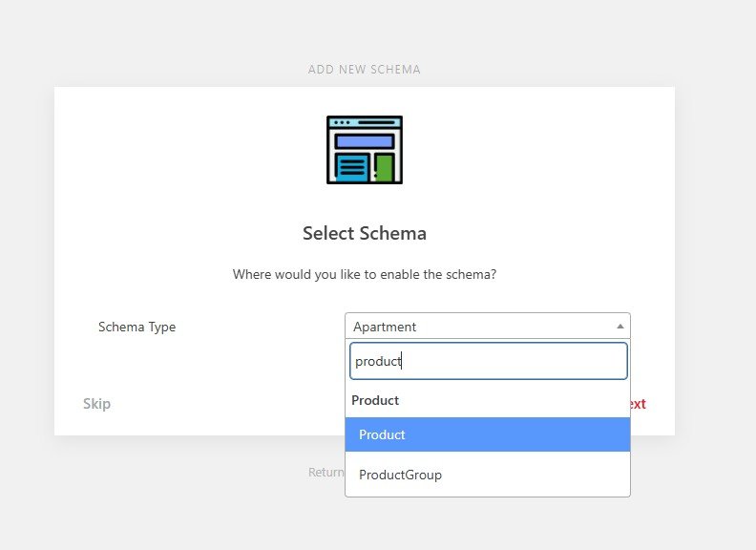Open the Schema Type dropdown showing Apartment

coord(477,327)
